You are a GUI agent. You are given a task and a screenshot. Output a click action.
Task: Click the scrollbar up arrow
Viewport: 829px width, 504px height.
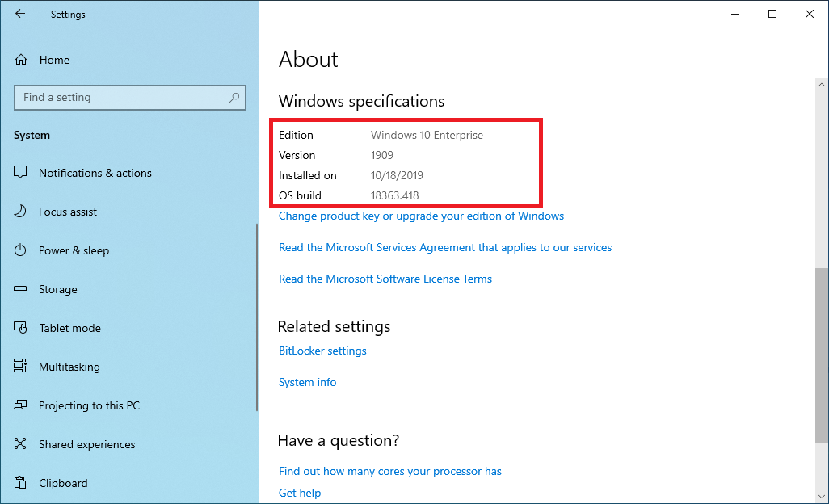(x=821, y=84)
